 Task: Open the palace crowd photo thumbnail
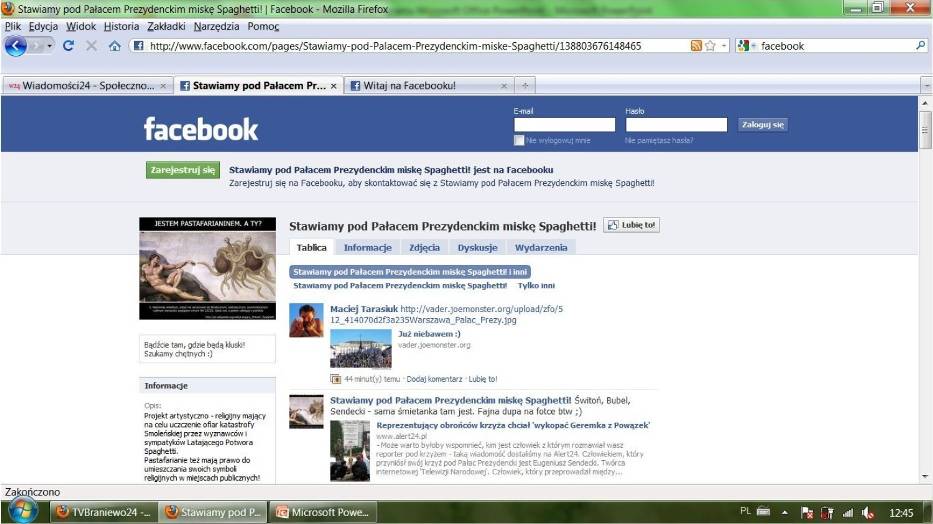click(361, 349)
